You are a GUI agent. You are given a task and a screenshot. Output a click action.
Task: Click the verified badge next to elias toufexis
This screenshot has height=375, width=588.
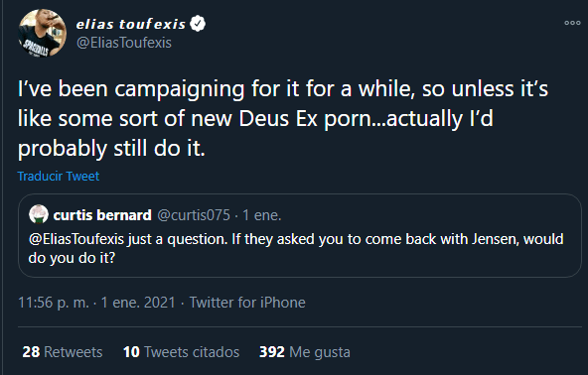(x=198, y=24)
